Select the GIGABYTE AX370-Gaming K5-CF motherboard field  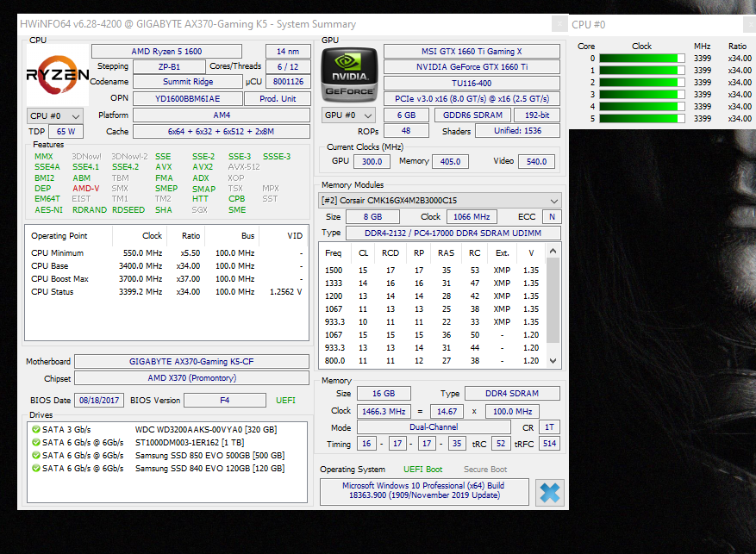[191, 362]
